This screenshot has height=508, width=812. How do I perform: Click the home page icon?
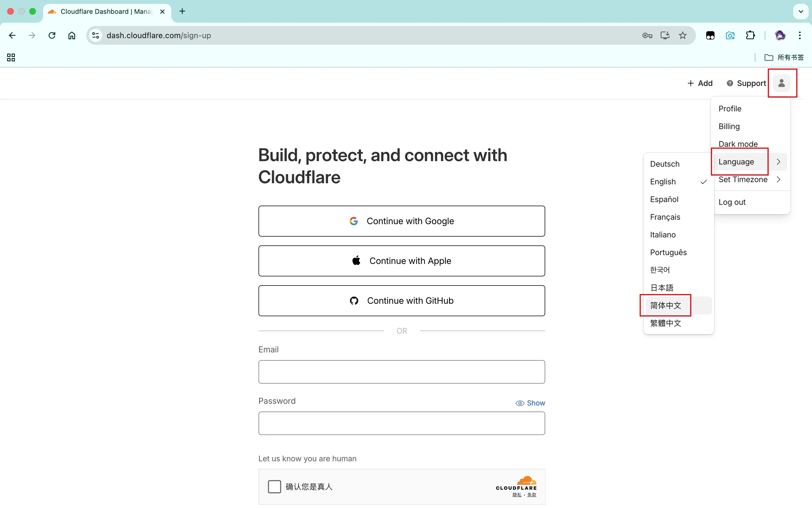click(x=72, y=35)
